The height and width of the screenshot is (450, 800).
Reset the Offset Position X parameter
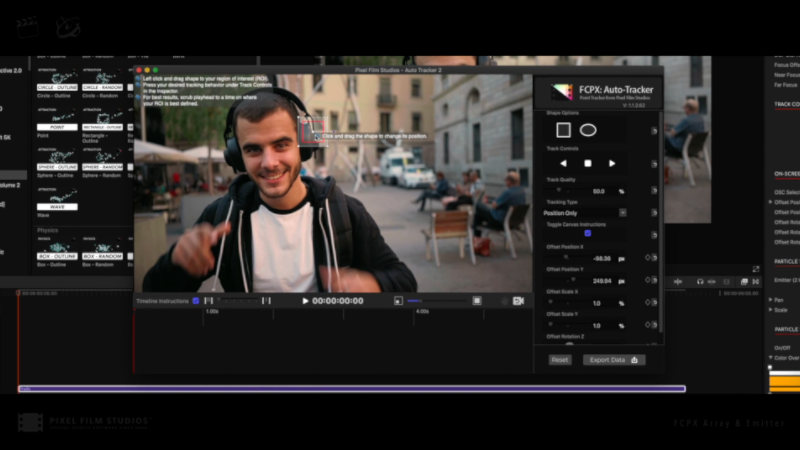[655, 258]
